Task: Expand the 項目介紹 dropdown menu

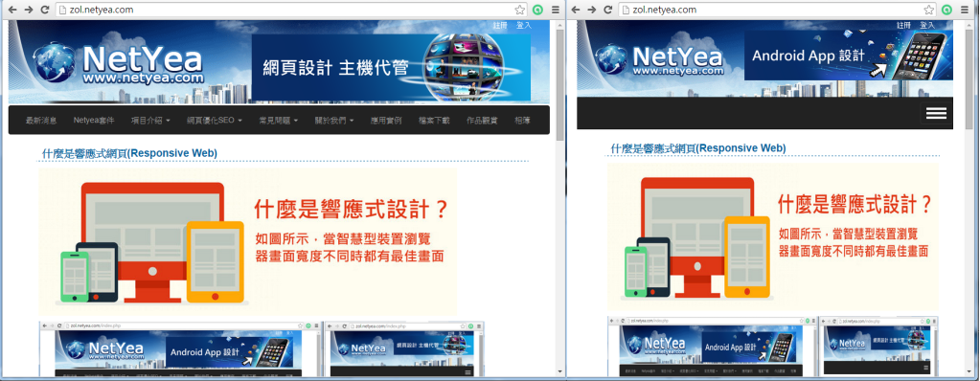Action: [x=150, y=121]
